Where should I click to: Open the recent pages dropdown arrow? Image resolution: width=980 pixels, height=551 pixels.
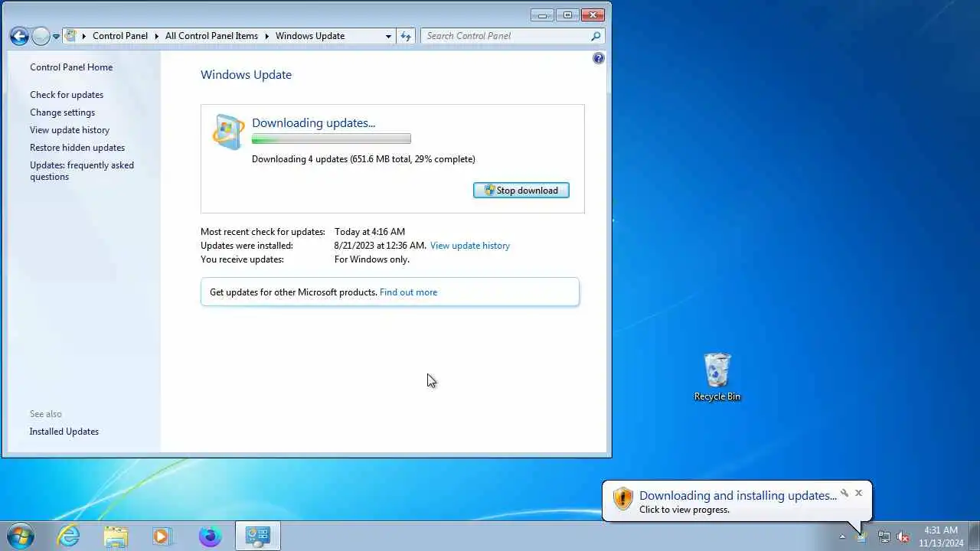click(56, 37)
